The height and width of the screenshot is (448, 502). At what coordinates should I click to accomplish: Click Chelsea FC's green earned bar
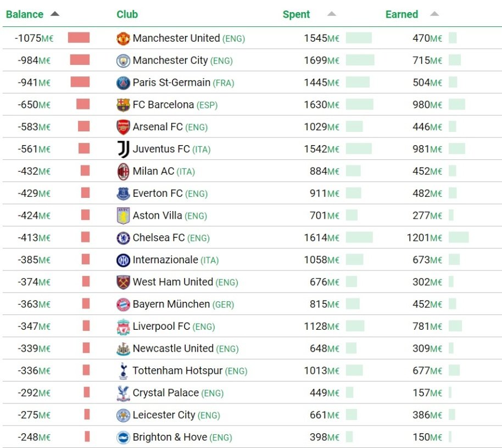pyautogui.click(x=459, y=238)
